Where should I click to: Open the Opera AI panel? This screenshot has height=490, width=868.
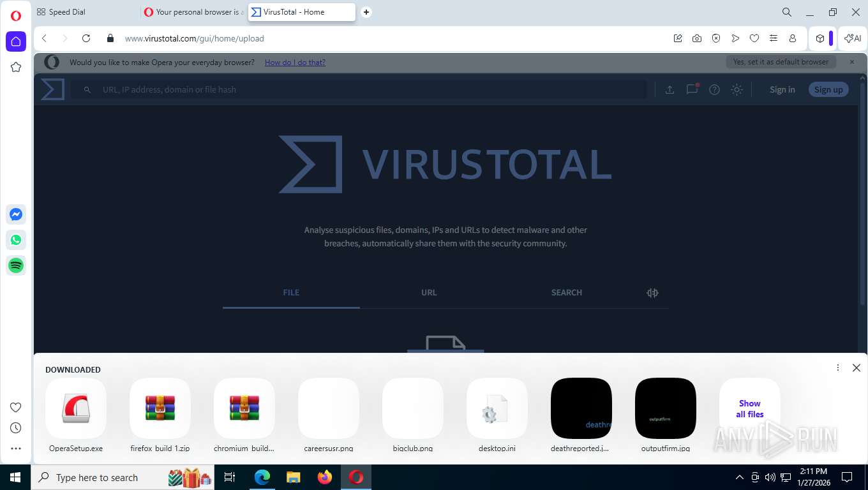tap(853, 38)
